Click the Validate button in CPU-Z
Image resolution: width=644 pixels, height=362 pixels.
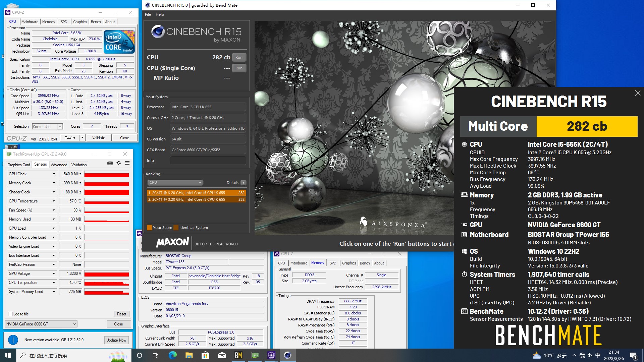click(x=99, y=138)
